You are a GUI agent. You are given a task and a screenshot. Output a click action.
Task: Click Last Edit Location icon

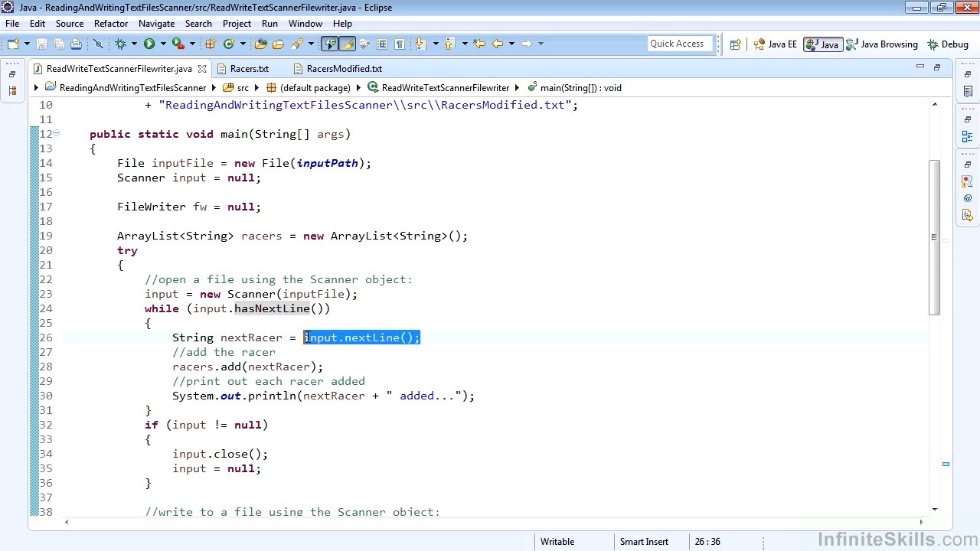(x=479, y=44)
